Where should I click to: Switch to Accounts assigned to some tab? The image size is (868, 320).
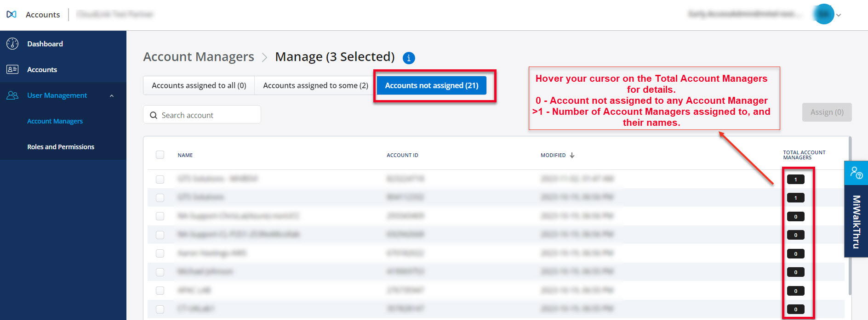315,85
